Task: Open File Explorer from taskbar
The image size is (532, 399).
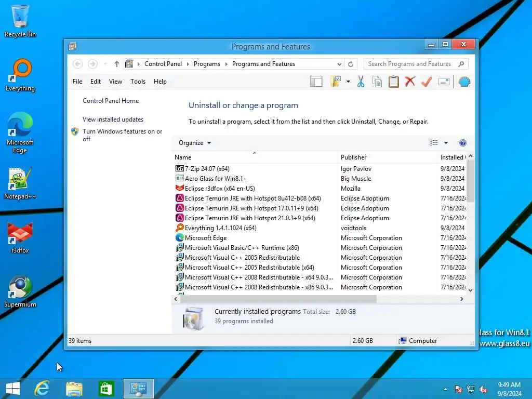Action: [74, 389]
